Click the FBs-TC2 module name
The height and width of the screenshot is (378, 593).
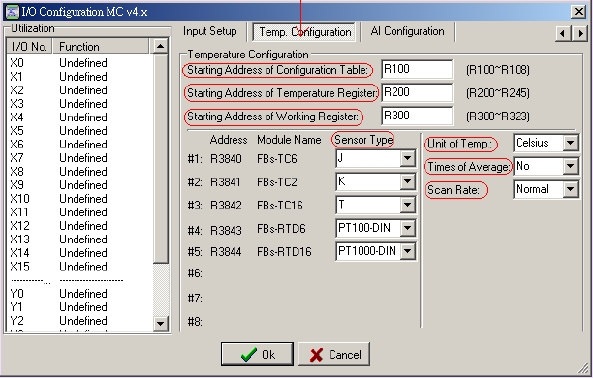coord(277,182)
